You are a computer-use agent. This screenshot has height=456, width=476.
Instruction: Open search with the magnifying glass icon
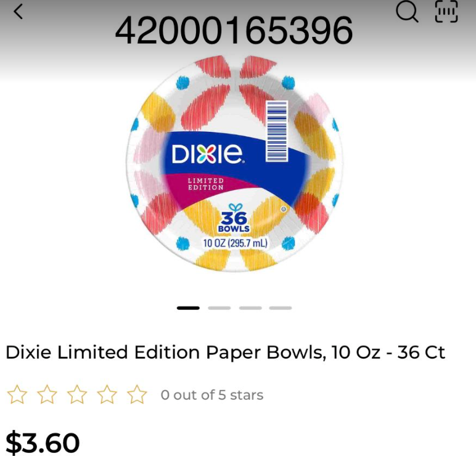[407, 12]
